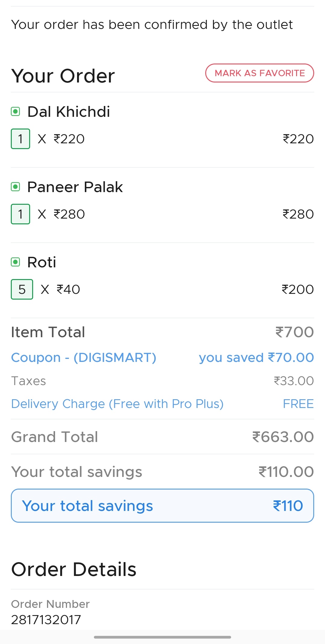Click the veg icon beside Dal Khichdi
This screenshot has width=325, height=644.
coord(15,112)
